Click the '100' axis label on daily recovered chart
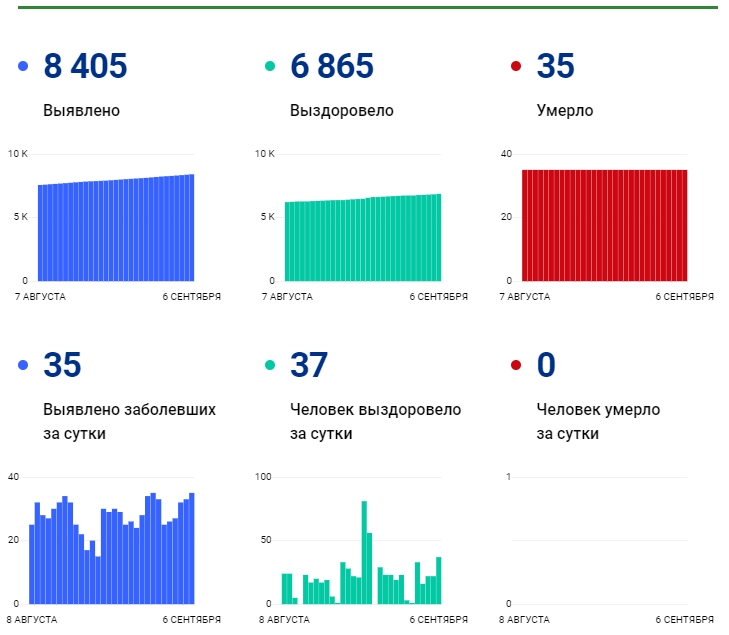 click(263, 477)
